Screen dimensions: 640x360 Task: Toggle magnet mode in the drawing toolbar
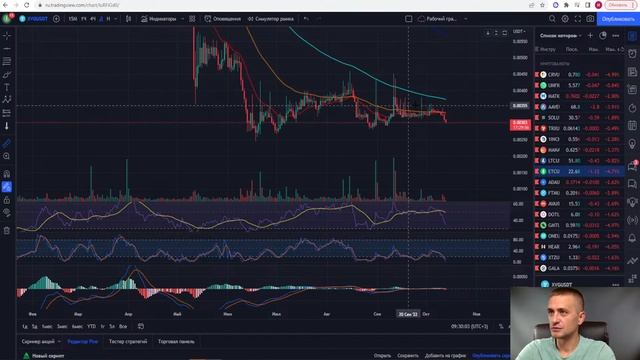7,174
